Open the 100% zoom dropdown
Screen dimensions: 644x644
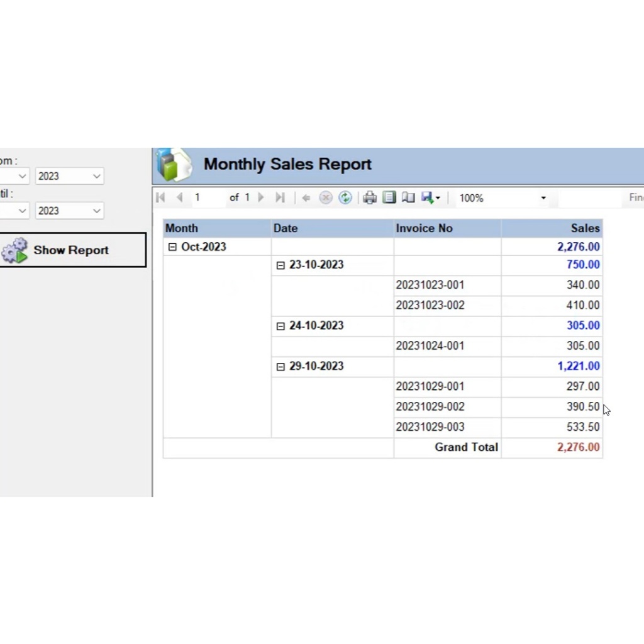543,198
